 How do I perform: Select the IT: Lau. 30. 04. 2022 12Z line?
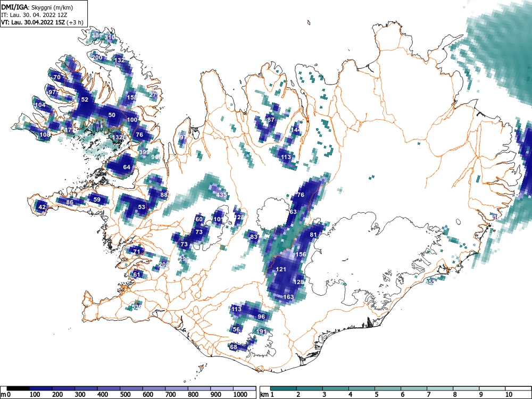click(34, 15)
